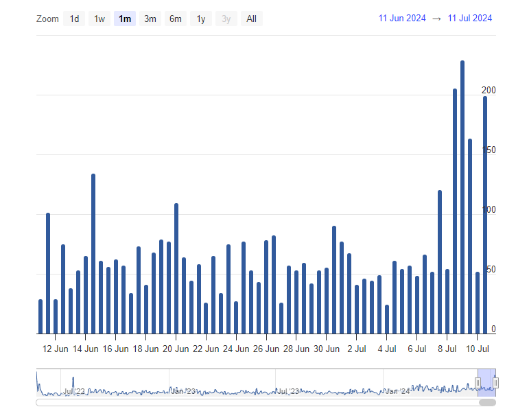Screen dimensions: 529x420
Task: Click the navigator area near Jan '24
Action: (397, 391)
